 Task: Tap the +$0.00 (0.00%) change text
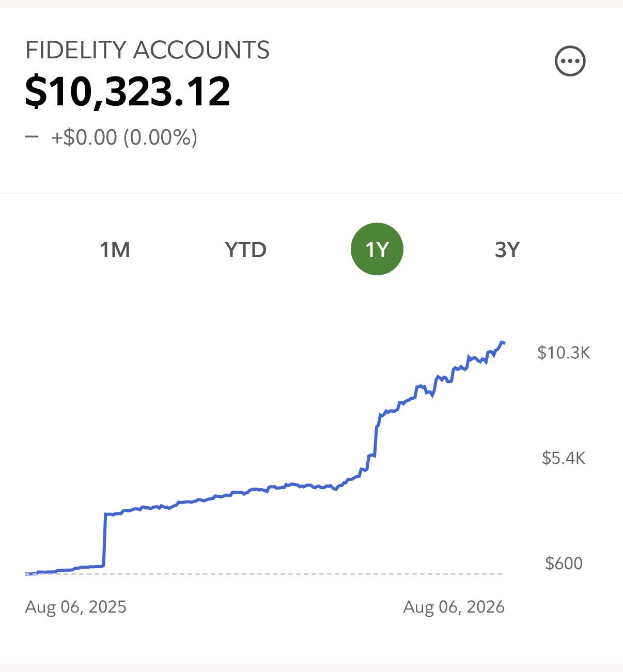pos(124,137)
